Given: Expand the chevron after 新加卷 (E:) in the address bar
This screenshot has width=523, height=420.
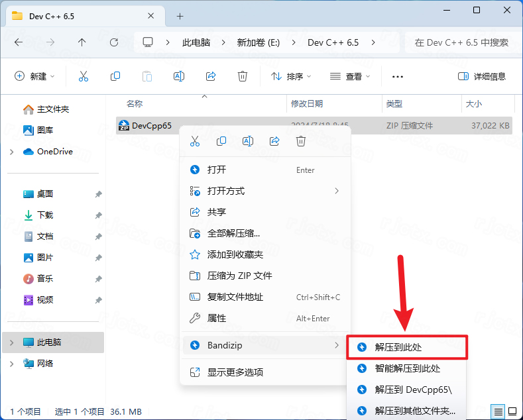Looking at the screenshot, I should click(294, 42).
